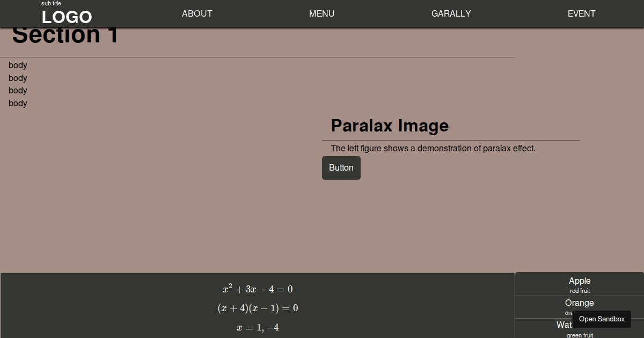
Task: Click the Open Sandbox button
Action: 602,319
